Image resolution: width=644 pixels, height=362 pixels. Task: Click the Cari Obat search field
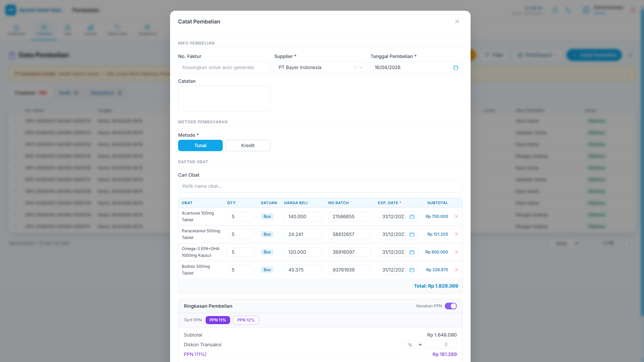[320, 186]
